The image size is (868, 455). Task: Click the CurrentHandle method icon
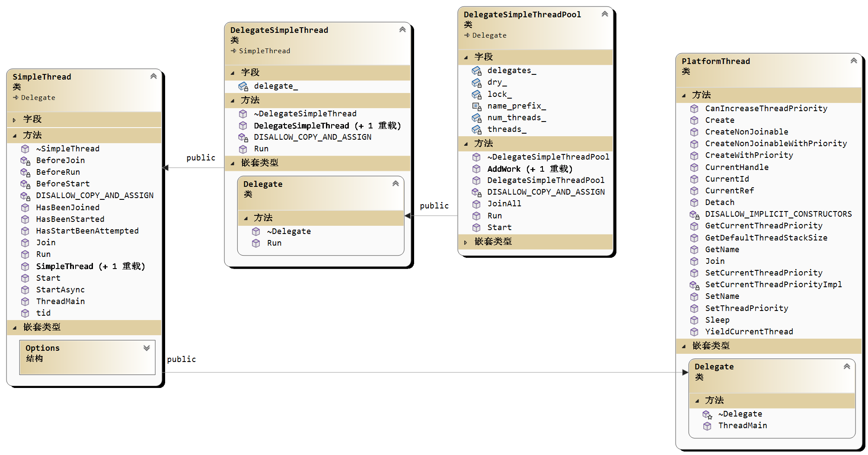[694, 167]
